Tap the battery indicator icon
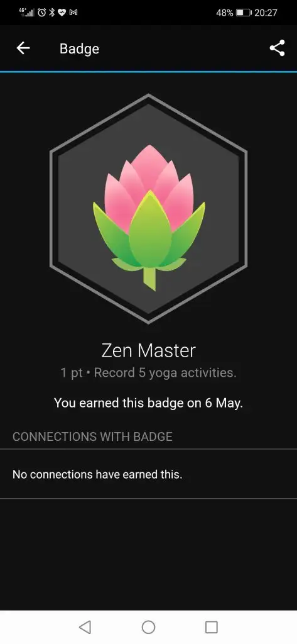Image resolution: width=297 pixels, height=644 pixels. 244,13
